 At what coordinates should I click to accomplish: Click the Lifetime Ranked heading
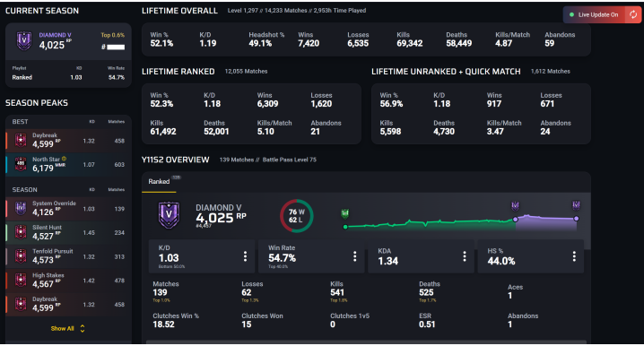click(x=178, y=72)
